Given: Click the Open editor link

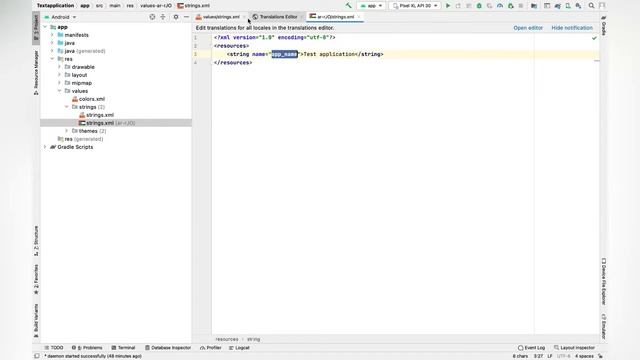Looking at the screenshot, I should click(x=528, y=28).
